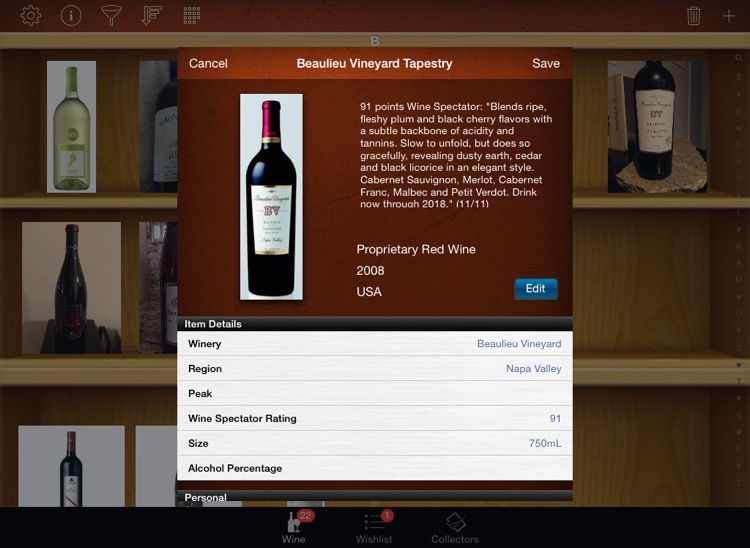
Task: Tap the search icon in alphabet index
Action: (739, 58)
